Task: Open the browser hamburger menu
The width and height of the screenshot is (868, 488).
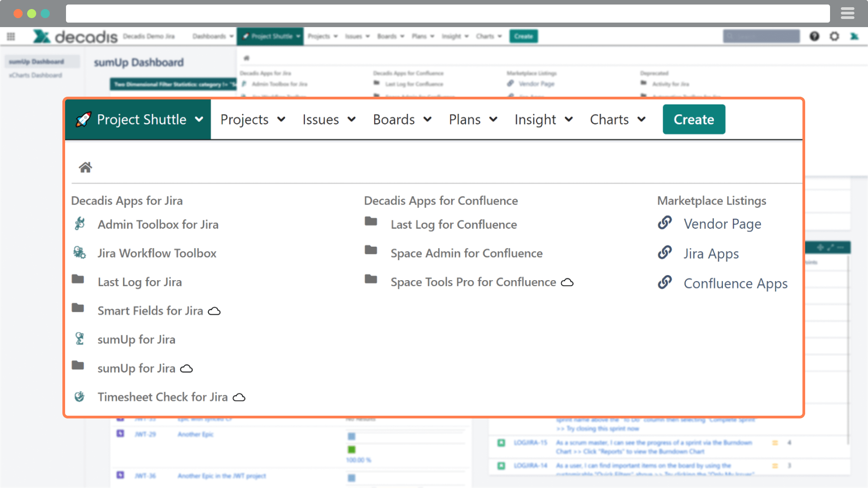Action: [848, 14]
